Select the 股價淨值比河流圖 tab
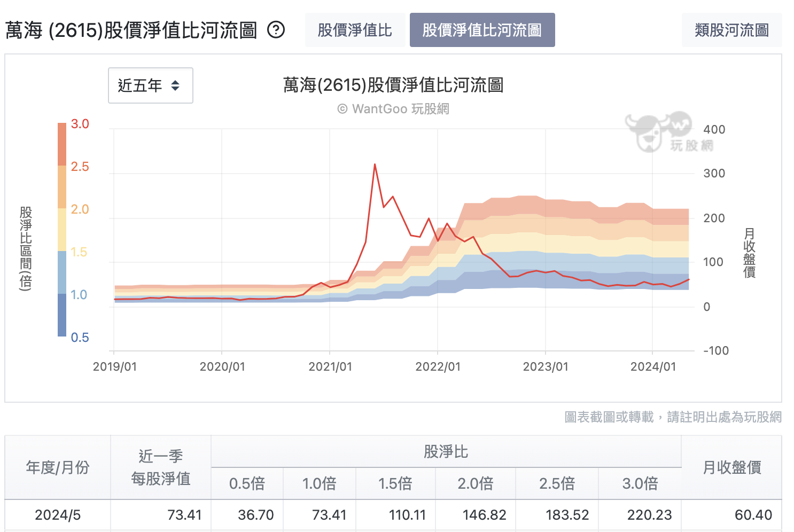Viewport: 794px width, 532px height. [482, 30]
